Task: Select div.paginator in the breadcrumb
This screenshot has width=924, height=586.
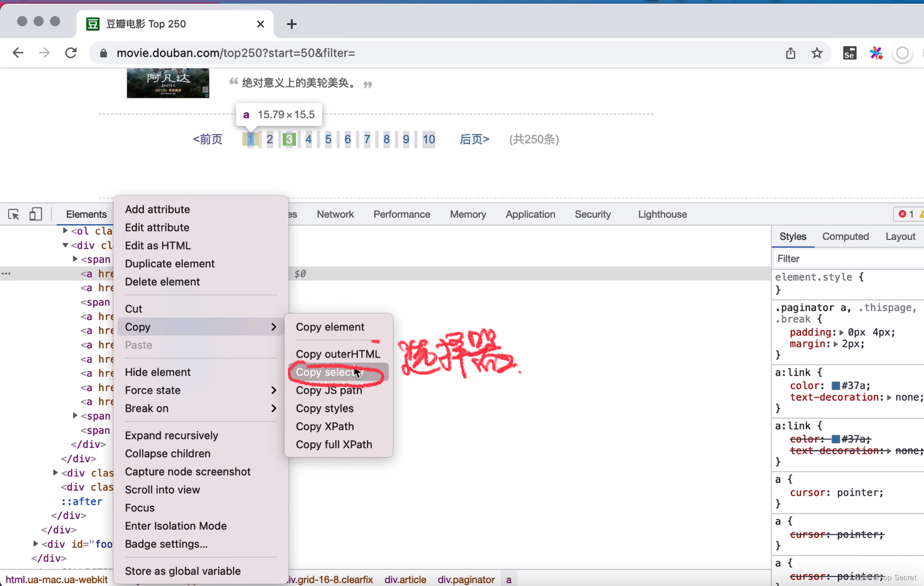Action: 466,580
